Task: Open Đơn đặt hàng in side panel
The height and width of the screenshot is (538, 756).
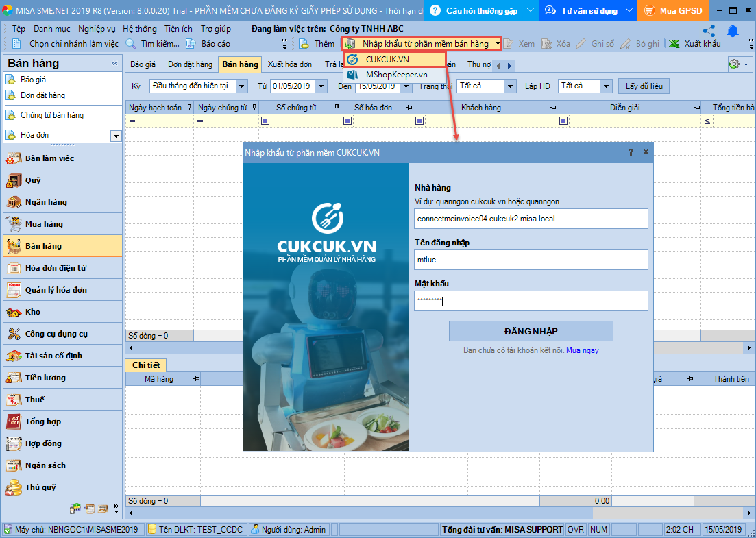Action: coord(43,95)
